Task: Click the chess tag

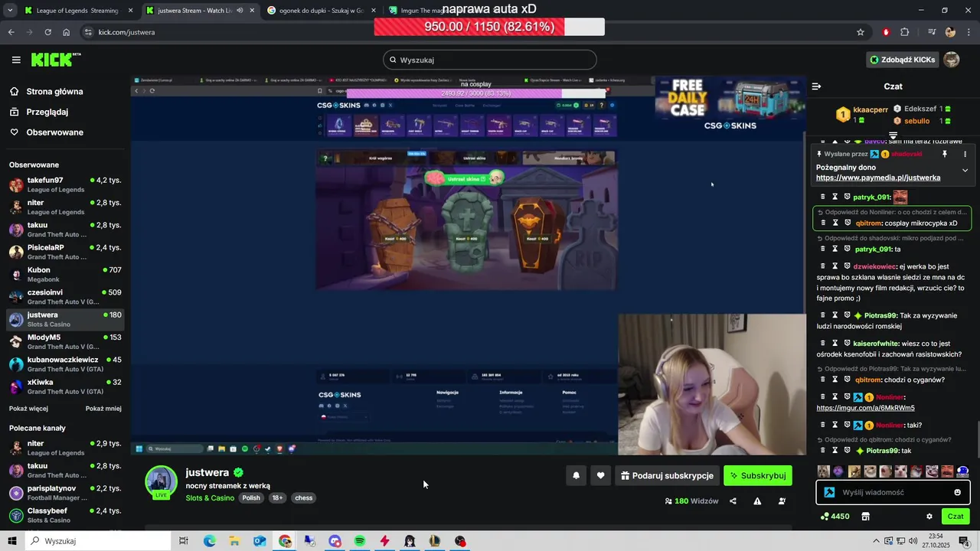Action: (304, 497)
